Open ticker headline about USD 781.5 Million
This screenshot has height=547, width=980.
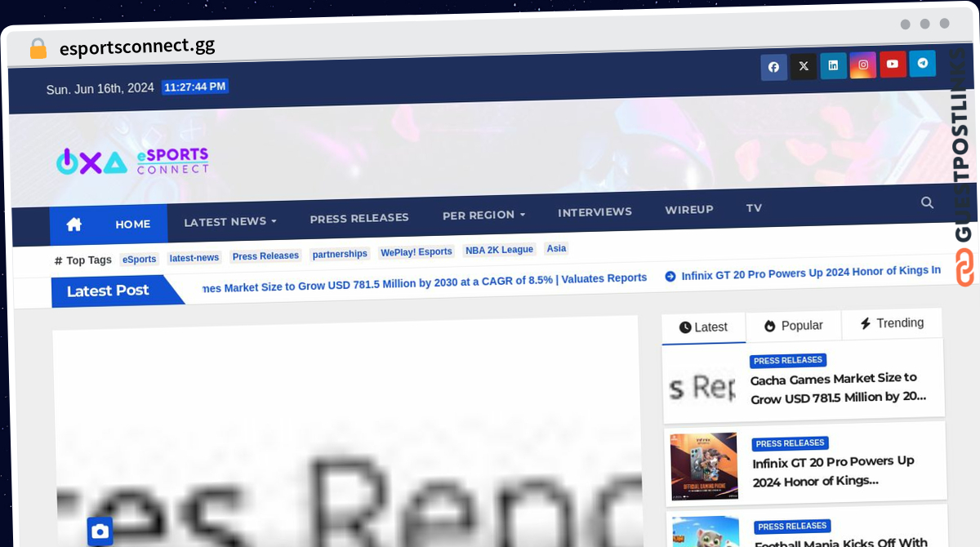click(x=425, y=282)
